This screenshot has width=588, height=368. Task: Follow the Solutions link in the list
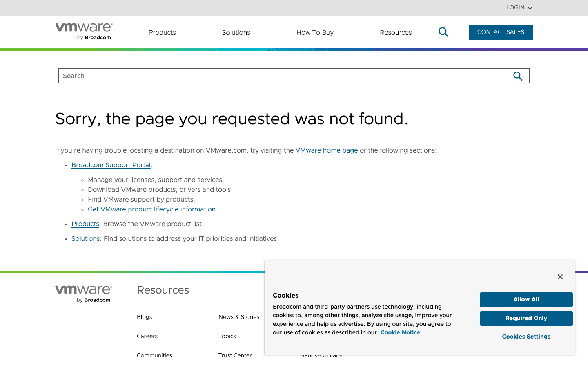86,239
